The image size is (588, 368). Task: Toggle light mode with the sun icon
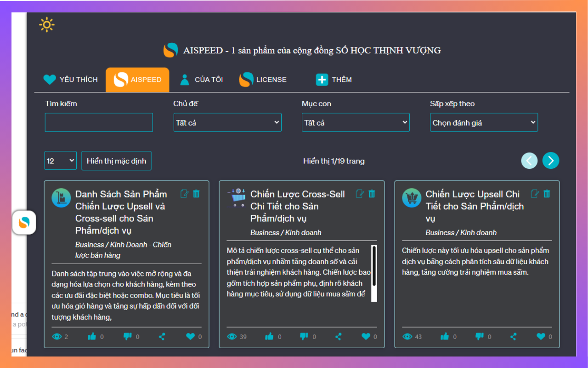pyautogui.click(x=47, y=24)
